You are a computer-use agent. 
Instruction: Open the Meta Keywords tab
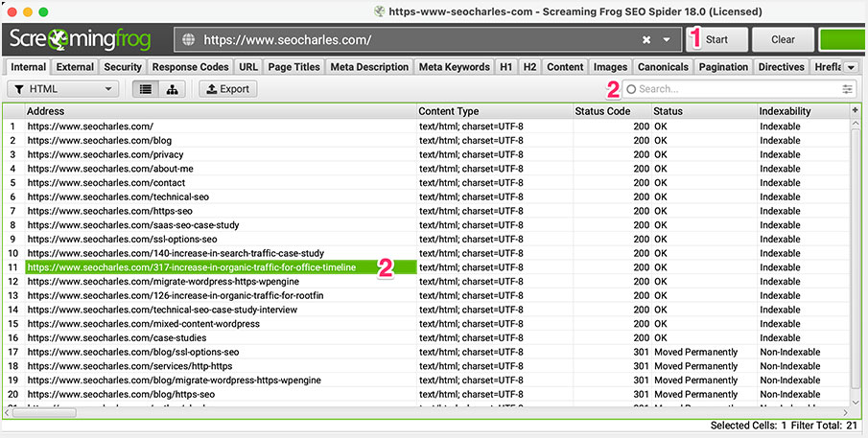[454, 67]
